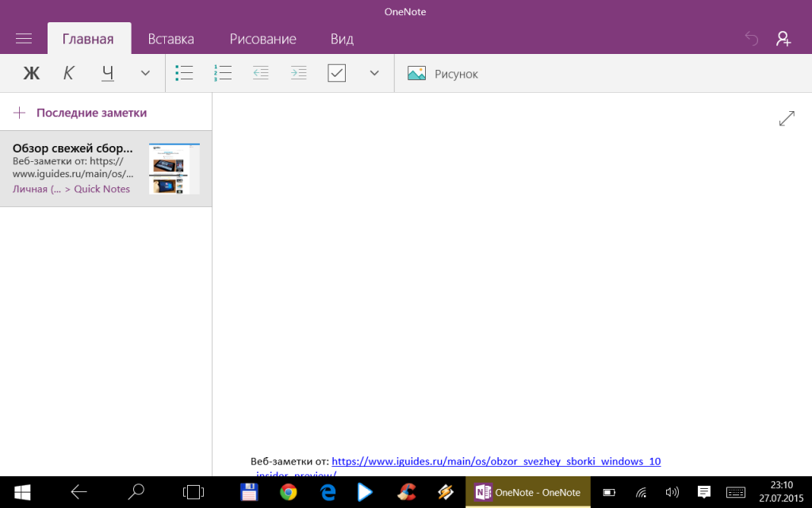The image size is (812, 508).
Task: Expand the paragraph formatting options dropdown
Action: tap(374, 74)
